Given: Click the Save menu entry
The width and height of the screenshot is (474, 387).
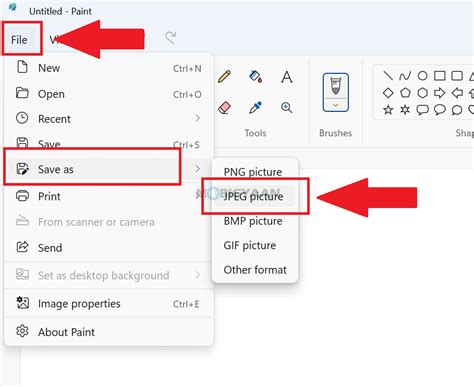Looking at the screenshot, I should pyautogui.click(x=109, y=144).
